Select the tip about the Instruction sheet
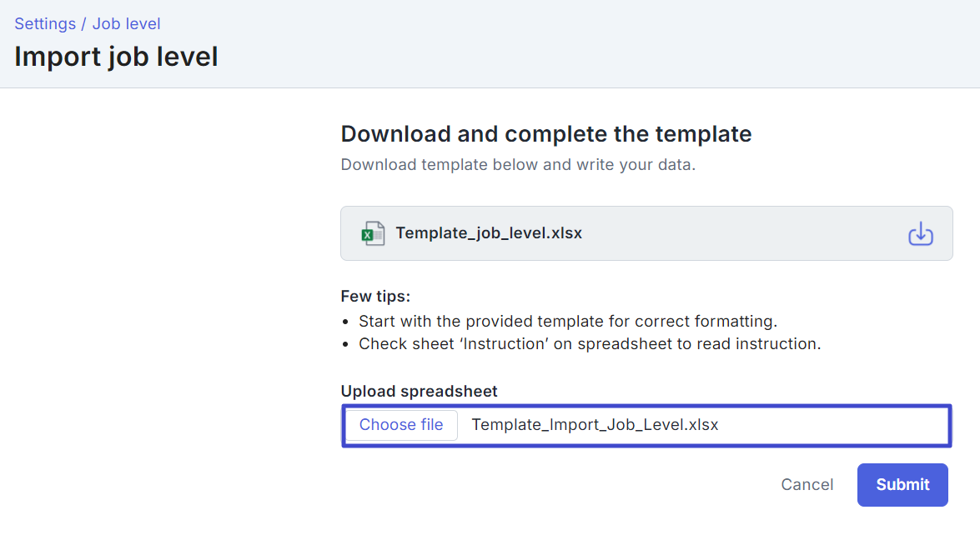The width and height of the screenshot is (980, 535). pyautogui.click(x=590, y=344)
